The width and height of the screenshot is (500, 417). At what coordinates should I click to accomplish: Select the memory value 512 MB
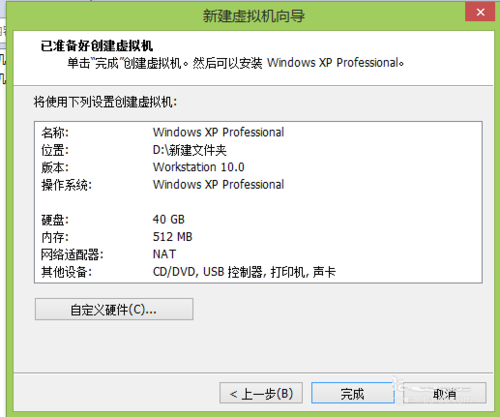pyautogui.click(x=173, y=237)
